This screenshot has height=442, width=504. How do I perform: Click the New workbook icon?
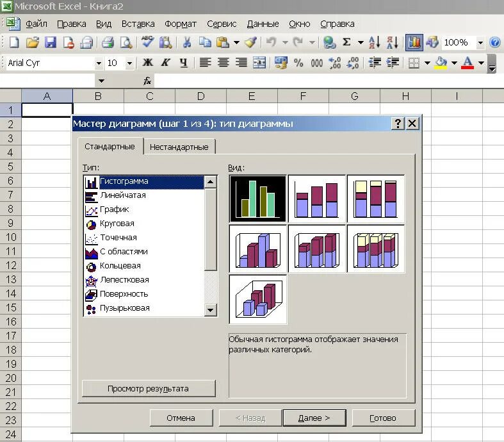(x=14, y=42)
